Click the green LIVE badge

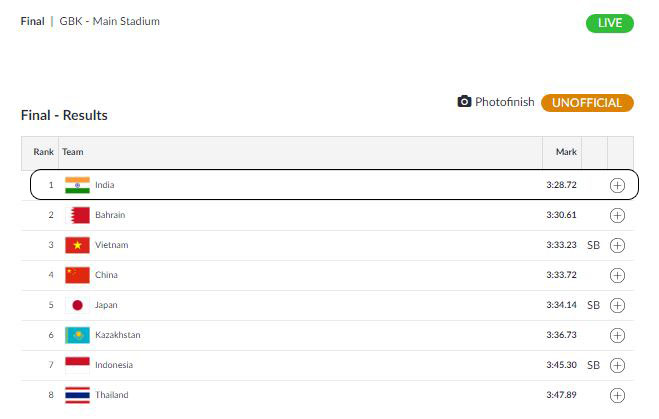click(609, 23)
